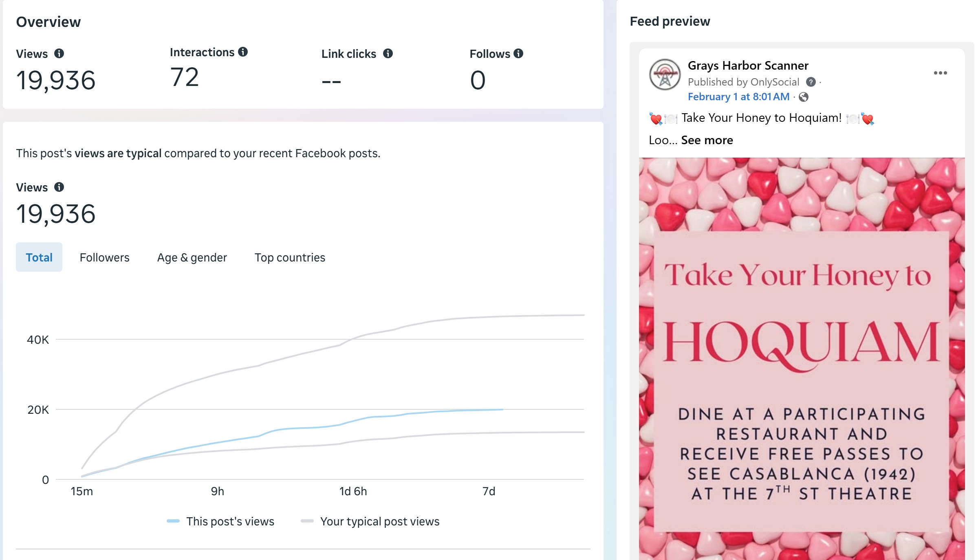Open the Grays Harbor Scanner page link
976x560 pixels.
[x=748, y=66]
